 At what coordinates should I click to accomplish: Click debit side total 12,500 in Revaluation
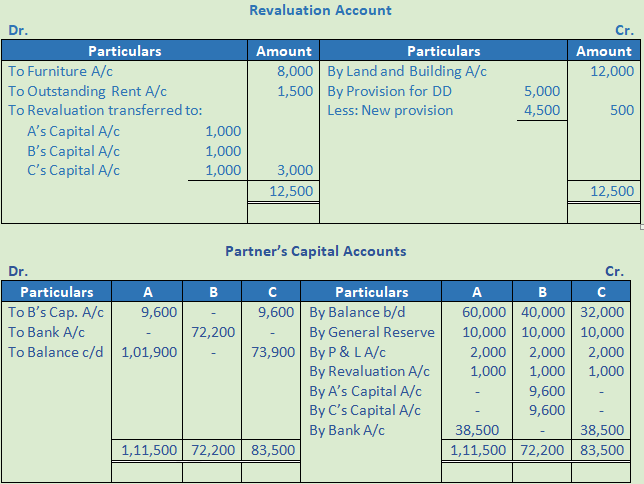(291, 191)
